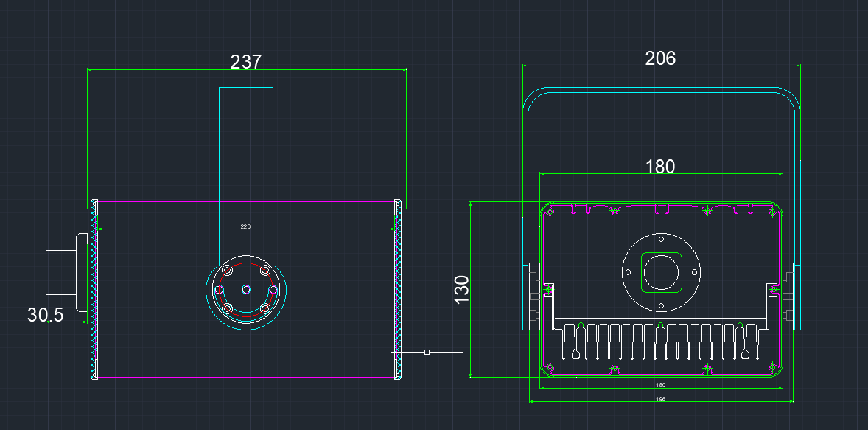Select the large 180 dimension text above housing
This screenshot has height=430, width=868.
tap(660, 167)
